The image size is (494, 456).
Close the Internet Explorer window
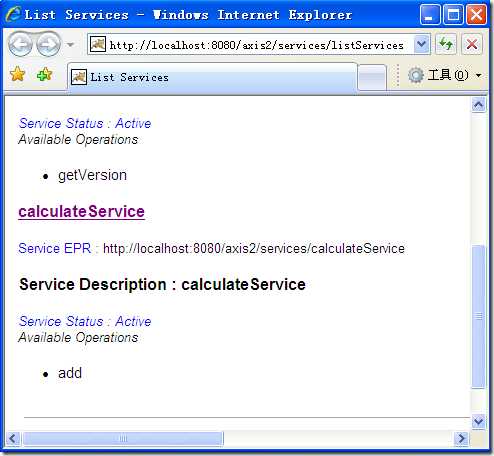(x=476, y=14)
